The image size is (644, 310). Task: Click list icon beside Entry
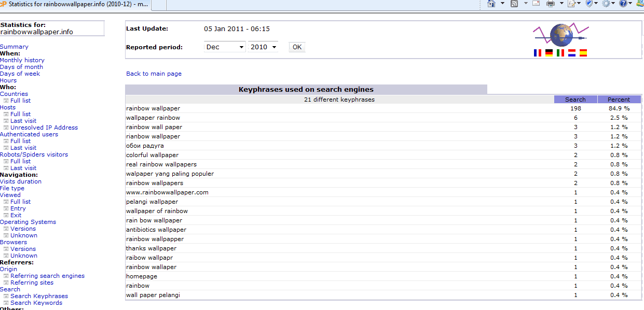click(6, 208)
